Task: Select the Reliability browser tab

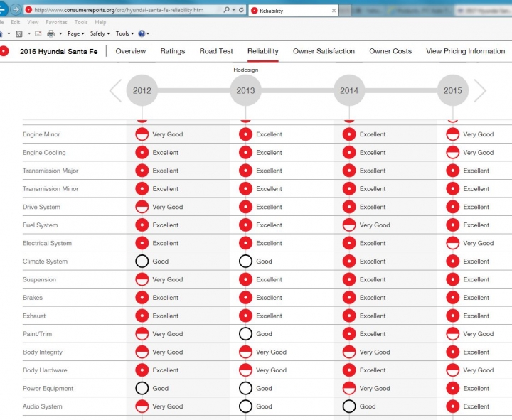Action: pos(293,11)
